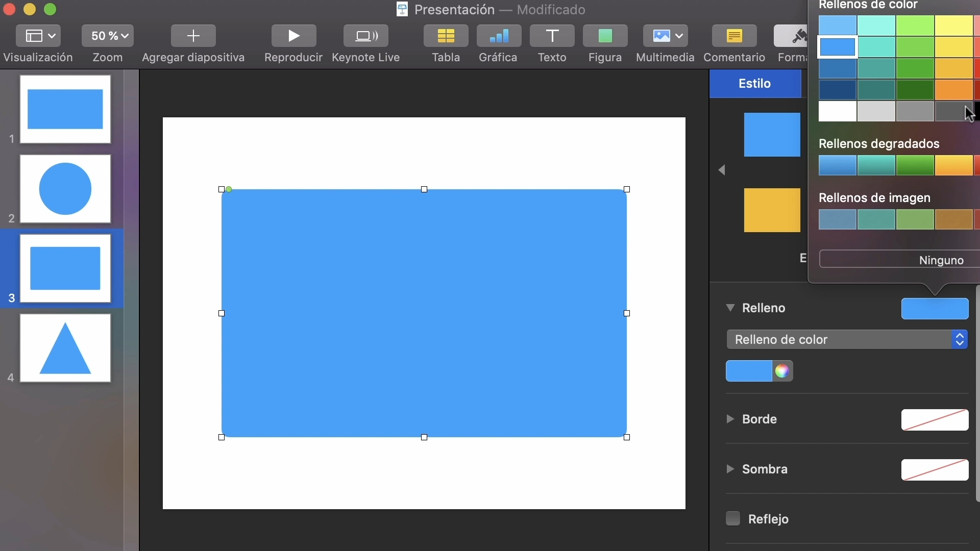980x551 pixels.
Task: Enable the Reflejo checkbox
Action: 733,518
